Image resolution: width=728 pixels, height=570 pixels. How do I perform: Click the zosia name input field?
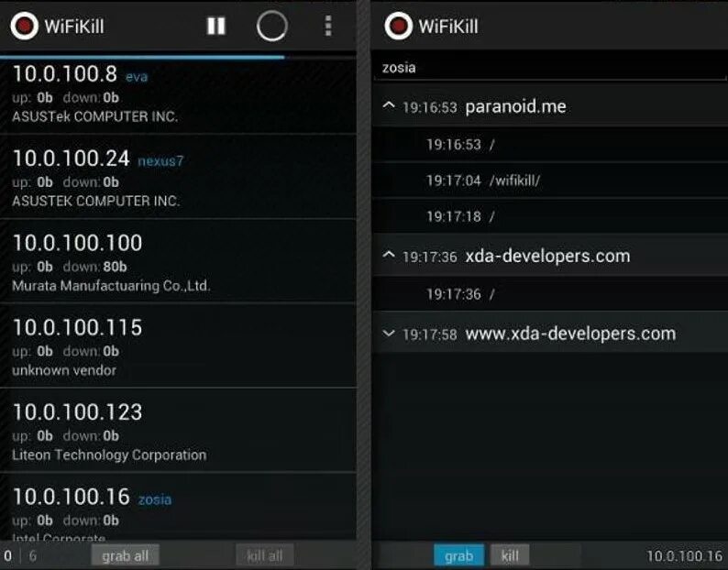(551, 68)
